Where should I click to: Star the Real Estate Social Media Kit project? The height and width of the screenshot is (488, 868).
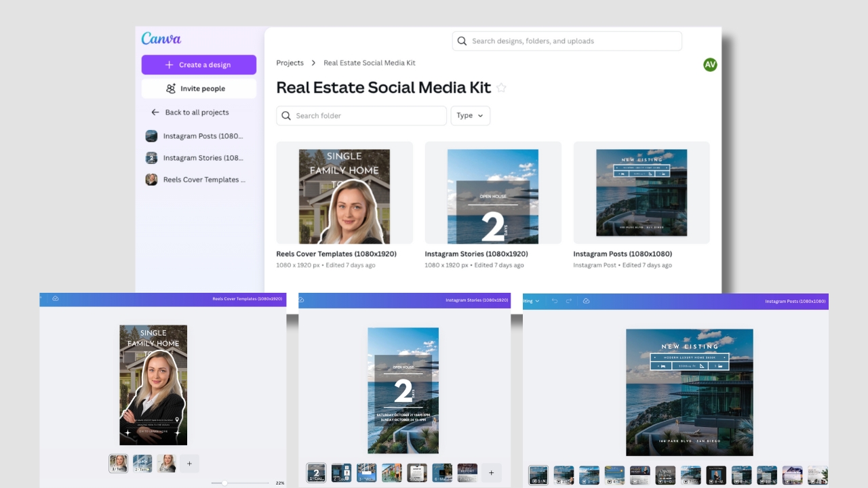501,87
